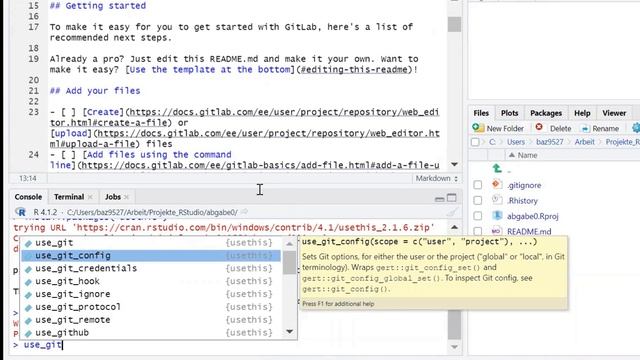Image resolution: width=640 pixels, height=360 pixels.
Task: Open the Viewer tab
Action: pyautogui.click(x=614, y=113)
